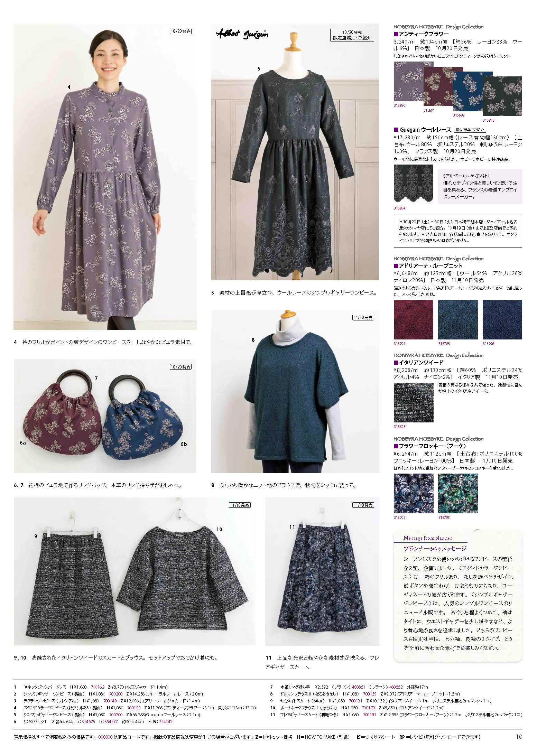Open the purple stand collar dress photo
The image size is (537, 756).
tap(105, 177)
